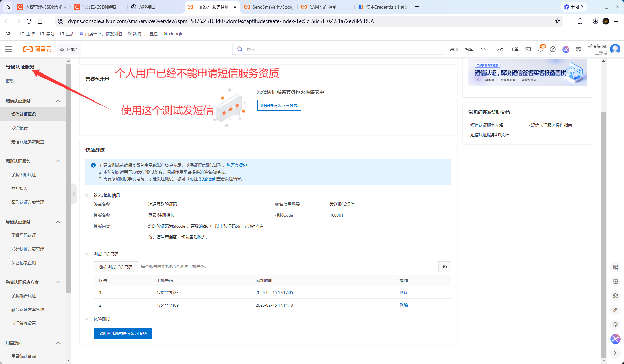Collapse the 短信认证服务 sidebar group
Screen dimensions: 624x364
(x=58, y=101)
